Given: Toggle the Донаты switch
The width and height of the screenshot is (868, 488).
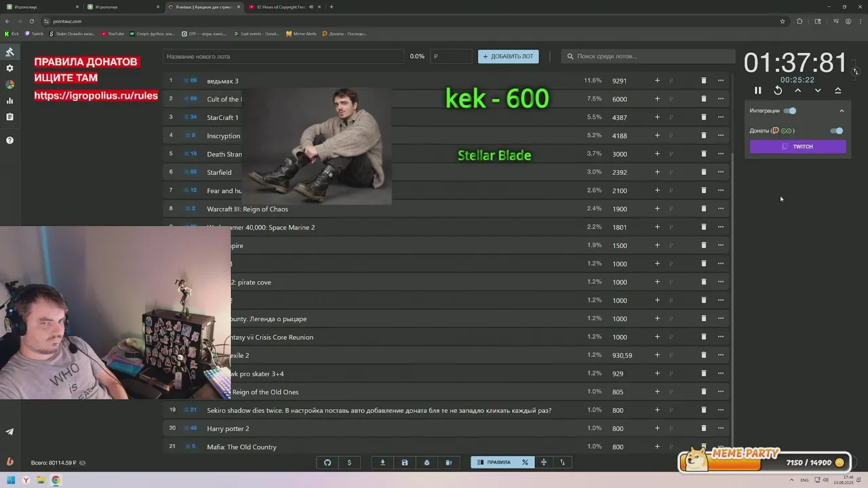Looking at the screenshot, I should click(x=837, y=131).
